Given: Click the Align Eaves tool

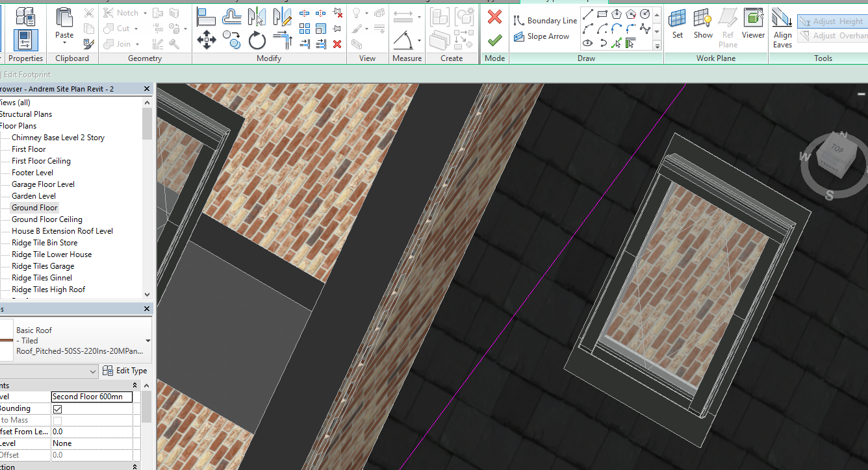Looking at the screenshot, I should coord(782,29).
